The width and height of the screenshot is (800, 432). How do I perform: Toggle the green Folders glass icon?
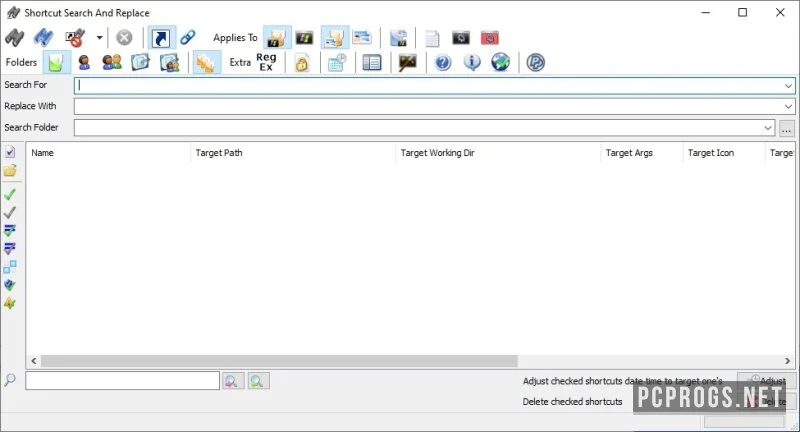[x=56, y=63]
